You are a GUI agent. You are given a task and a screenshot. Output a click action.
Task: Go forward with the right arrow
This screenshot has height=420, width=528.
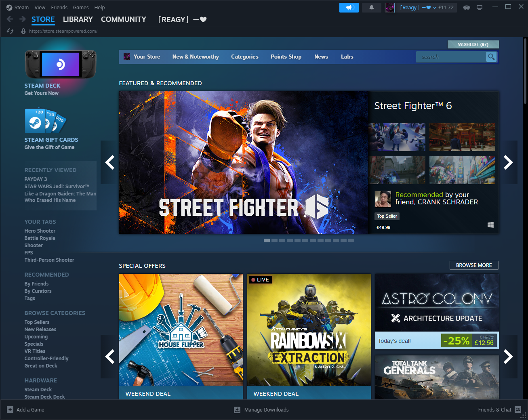(23, 19)
